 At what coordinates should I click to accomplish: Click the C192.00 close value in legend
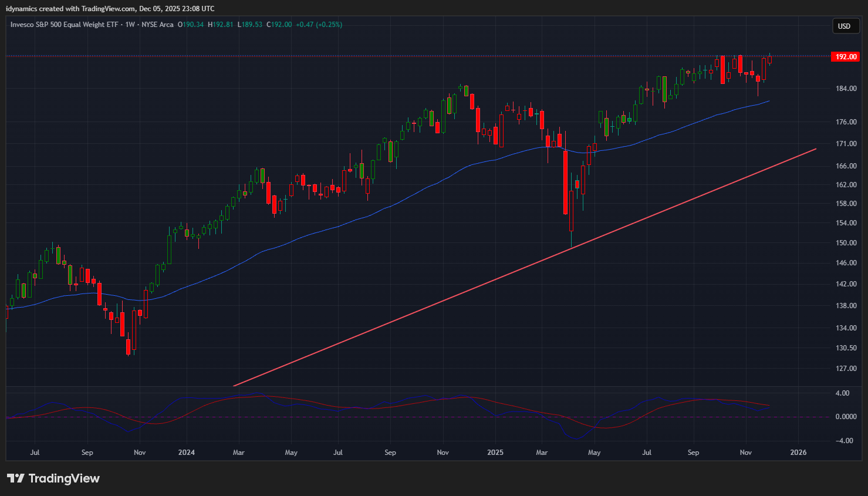point(279,25)
